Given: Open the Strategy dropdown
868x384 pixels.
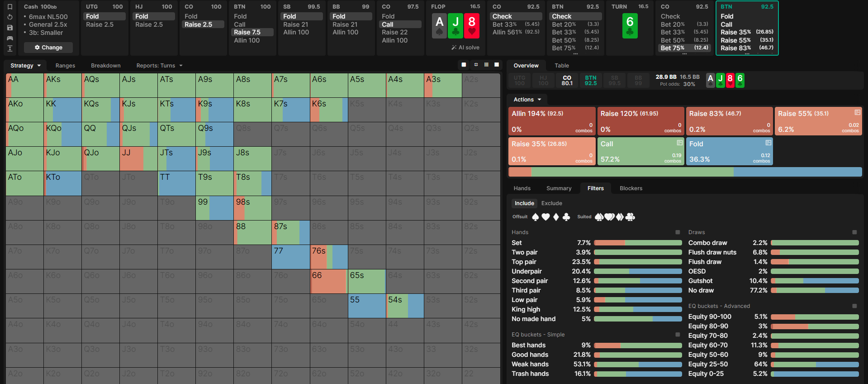Looking at the screenshot, I should point(25,66).
